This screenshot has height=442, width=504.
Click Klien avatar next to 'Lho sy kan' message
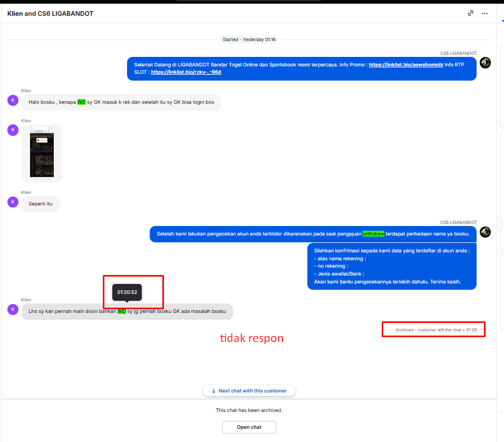(13, 309)
